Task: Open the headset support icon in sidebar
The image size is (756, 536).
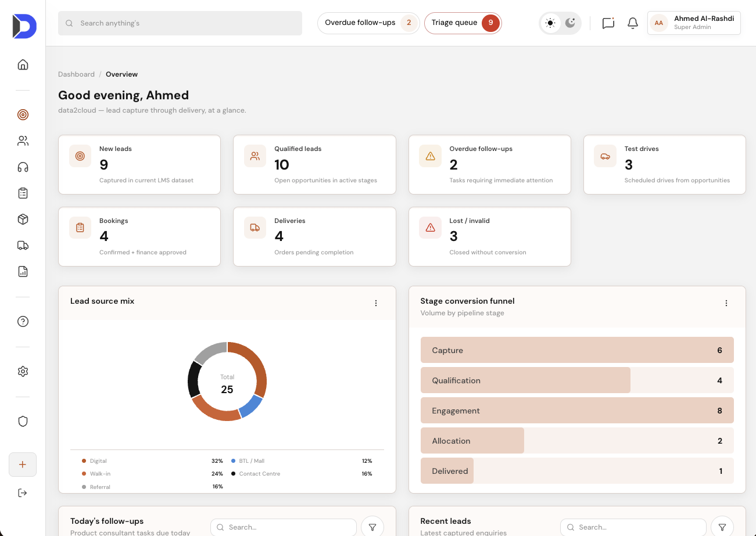Action: [x=23, y=167]
